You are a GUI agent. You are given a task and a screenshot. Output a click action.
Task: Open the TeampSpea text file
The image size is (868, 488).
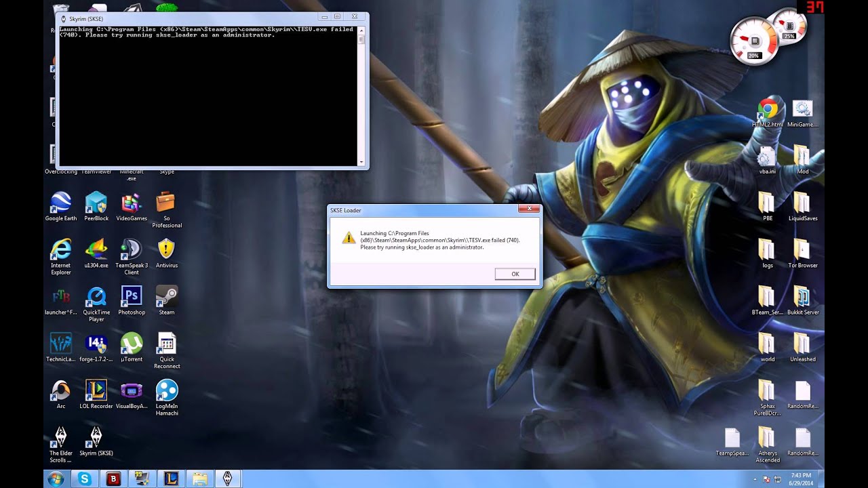tap(732, 441)
